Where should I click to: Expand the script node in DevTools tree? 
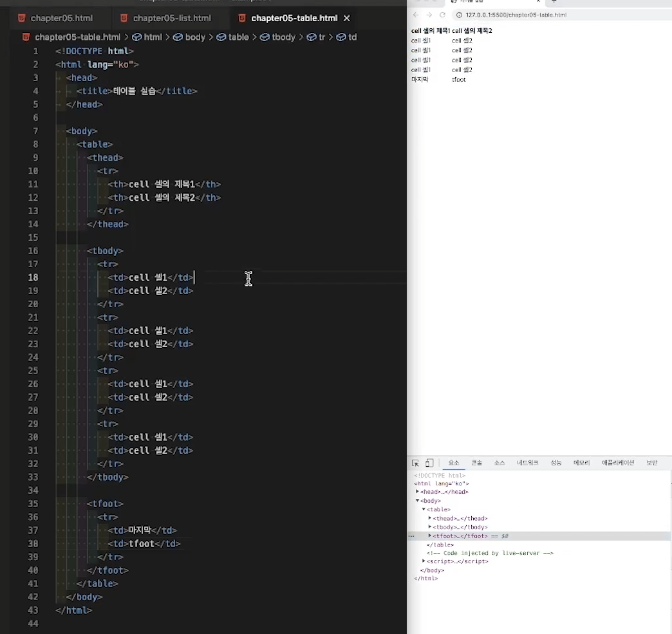click(x=424, y=561)
